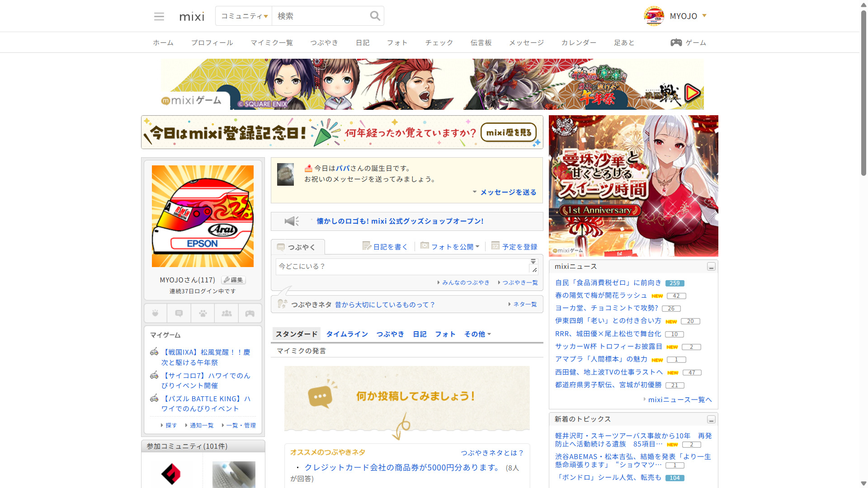Click the paw footprint icon in profile panel
Viewport: 868px width, 488px height.
click(x=203, y=313)
